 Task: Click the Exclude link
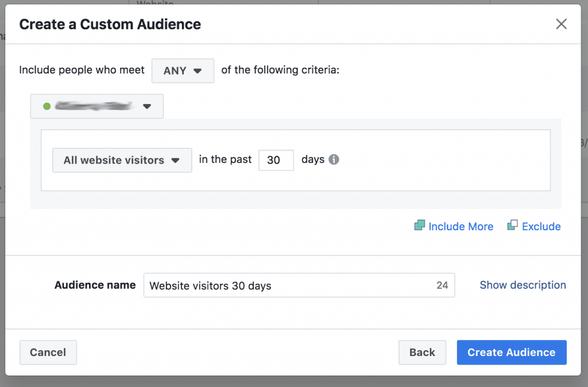pos(541,226)
